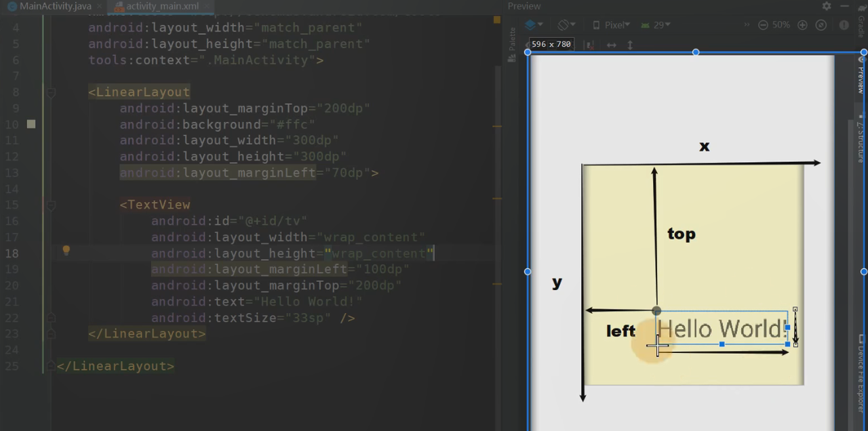The width and height of the screenshot is (868, 431).
Task: Click the tools:context=".MainActivity" line
Action: 205,60
